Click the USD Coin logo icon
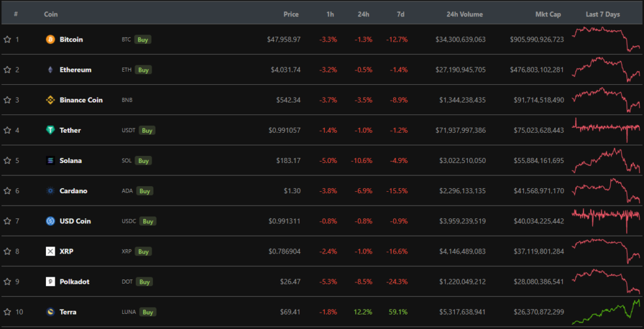This screenshot has height=329, width=644. pos(50,221)
